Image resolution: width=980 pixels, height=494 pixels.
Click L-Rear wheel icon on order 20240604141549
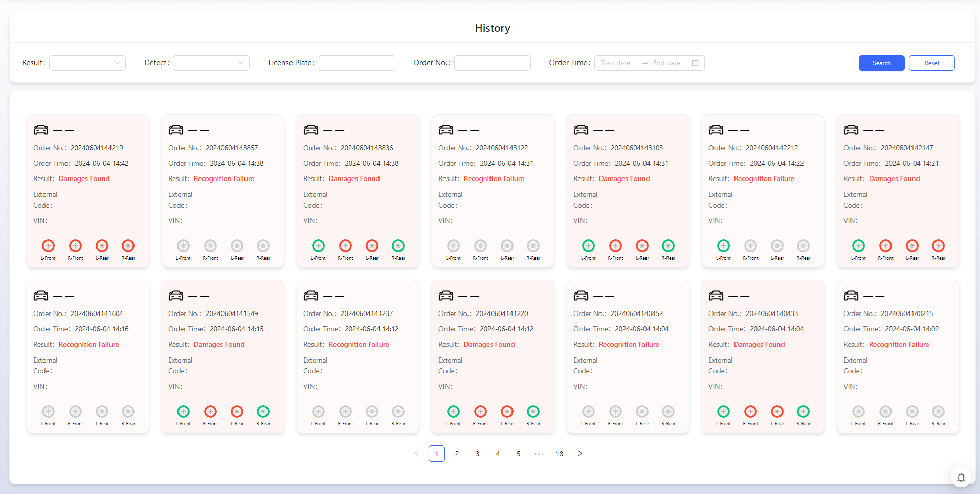coord(237,412)
